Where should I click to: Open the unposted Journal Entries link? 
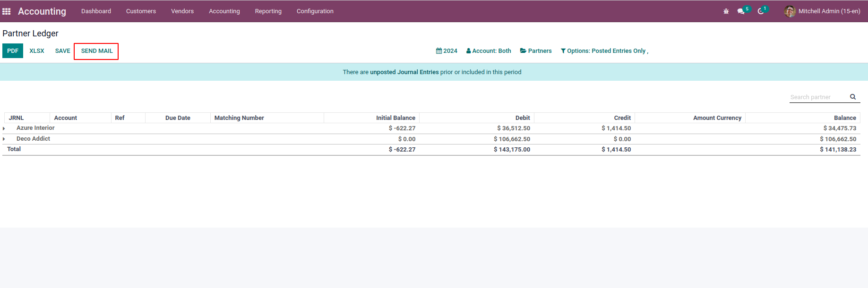[404, 72]
